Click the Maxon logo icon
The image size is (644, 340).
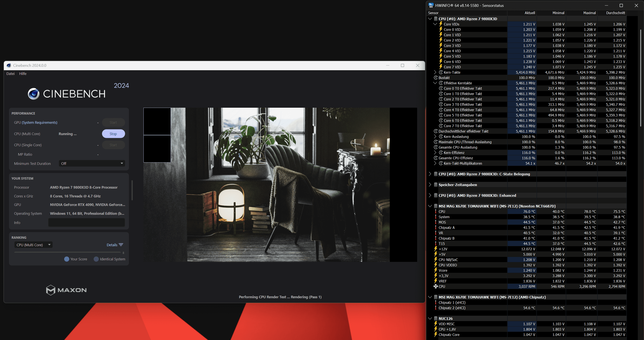(x=51, y=290)
